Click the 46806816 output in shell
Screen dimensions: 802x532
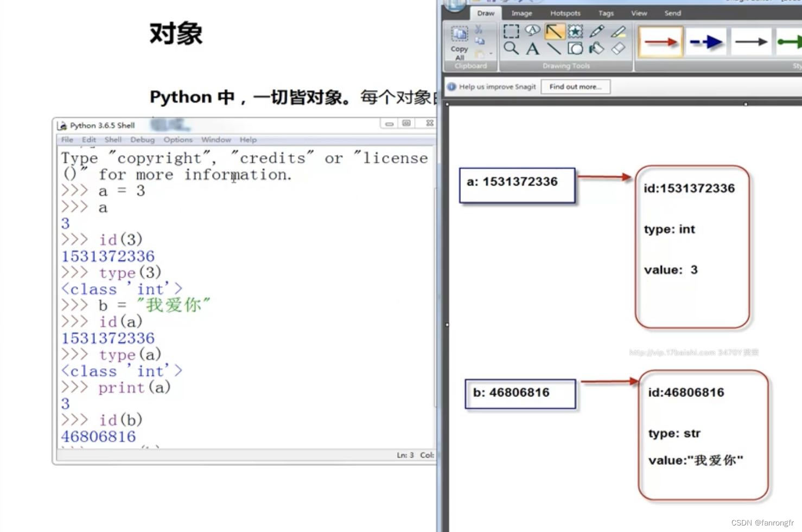coord(98,437)
